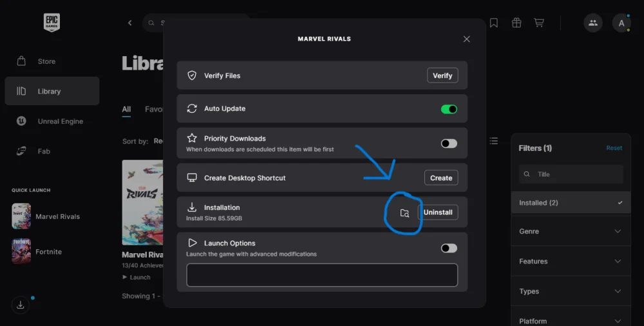644x326 pixels.
Task: Click the 'Filters (1)' heading
Action: point(535,148)
